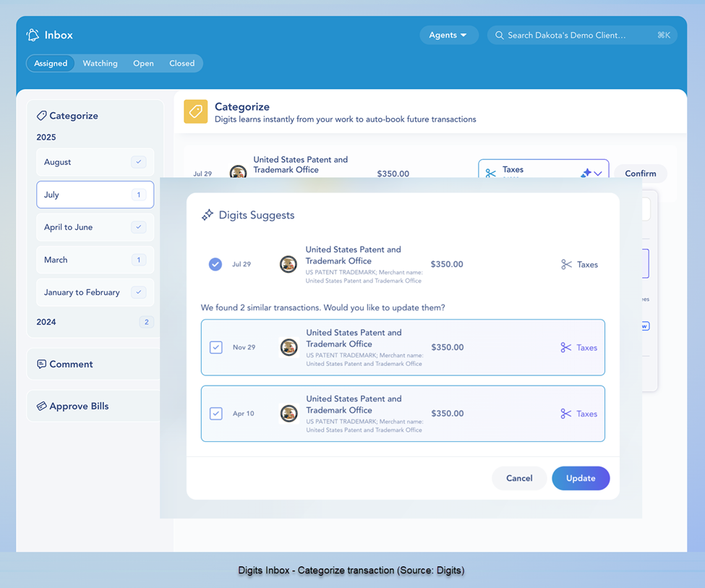The image size is (705, 588).
Task: Click the $350.00 amount in the Nov 29 row
Action: pos(448,347)
